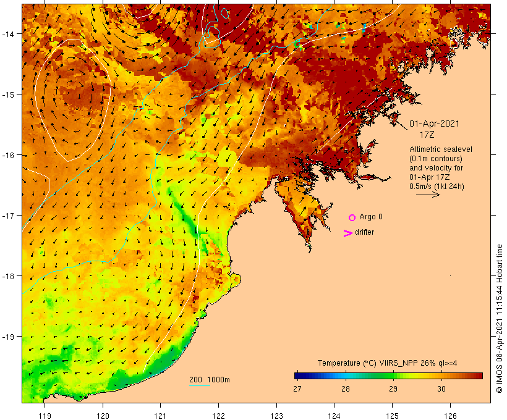Click colorbar tick label 28
Image resolution: width=507 pixels, height=420 pixels.
click(346, 389)
